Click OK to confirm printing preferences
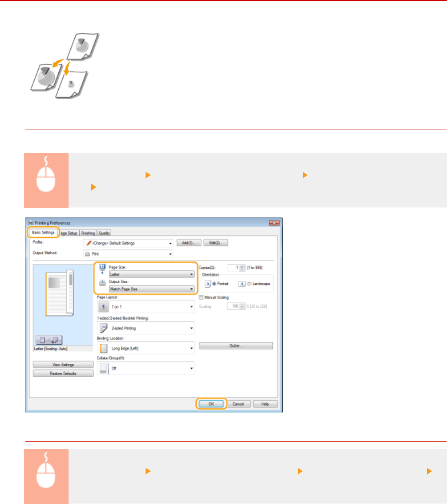447x504 pixels. pos(211,404)
